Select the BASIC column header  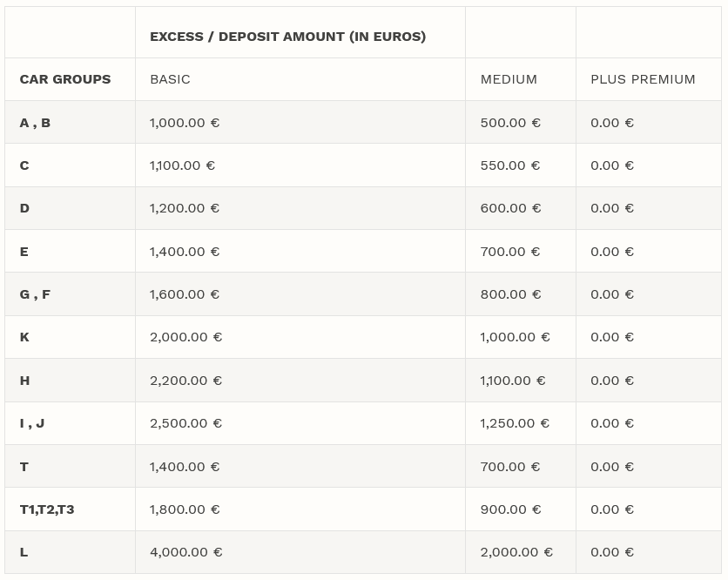coord(170,79)
